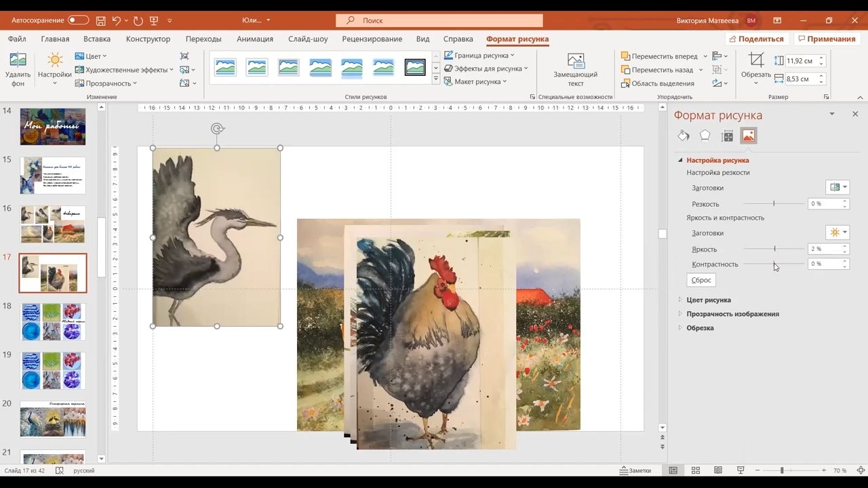This screenshot has height=488, width=868.
Task: Click the Яркость slider
Action: 774,249
